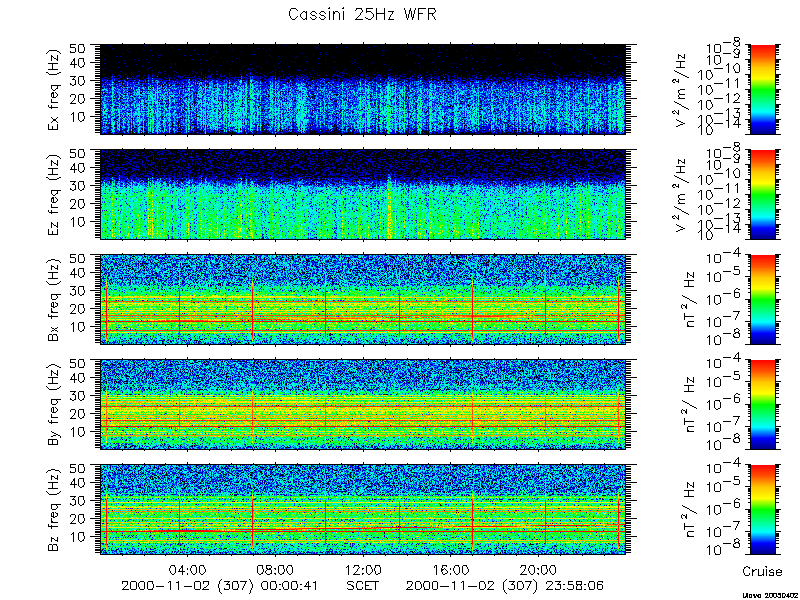Click the Ex spectrogram panel
This screenshot has width=800, height=600.
pos(363,89)
